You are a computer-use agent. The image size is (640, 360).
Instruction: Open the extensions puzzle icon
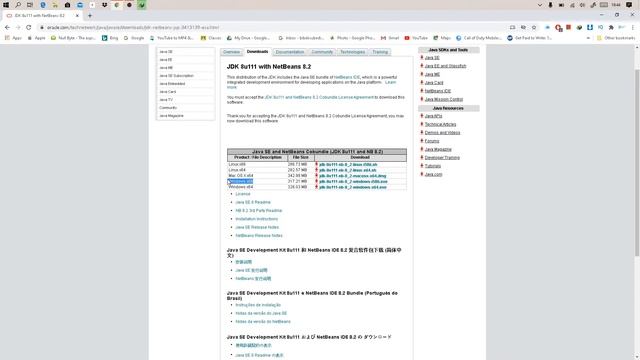611,27
